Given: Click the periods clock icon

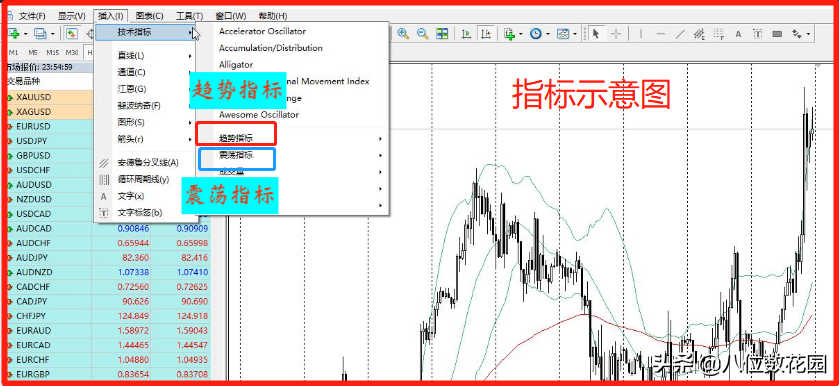Looking at the screenshot, I should [x=536, y=34].
